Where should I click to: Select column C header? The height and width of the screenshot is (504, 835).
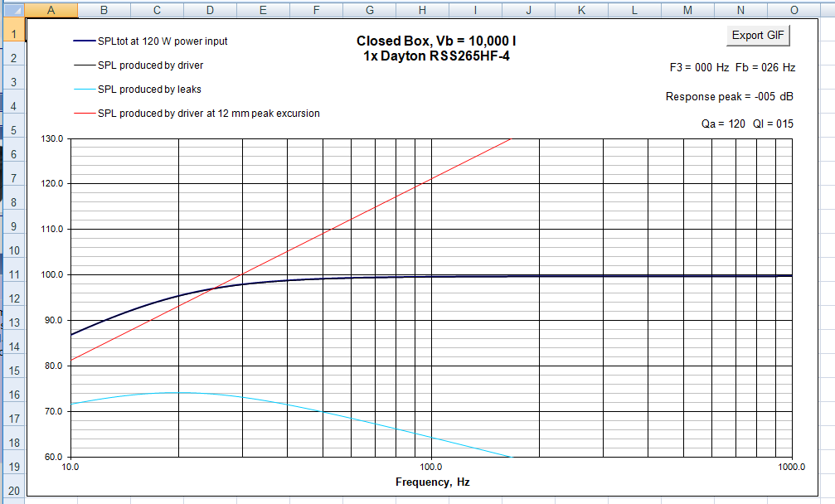pyautogui.click(x=157, y=10)
